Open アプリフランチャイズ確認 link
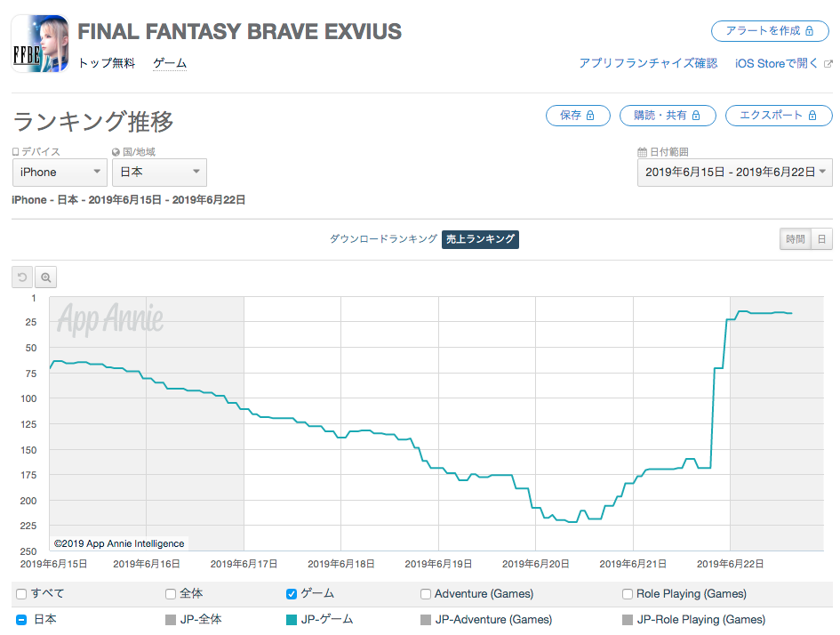The width and height of the screenshot is (840, 635). tap(647, 64)
